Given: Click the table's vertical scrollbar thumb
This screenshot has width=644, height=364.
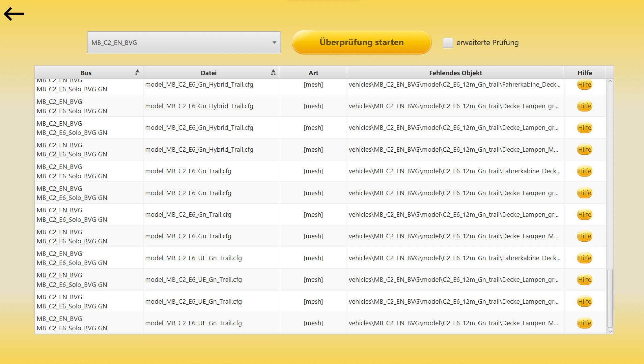Looking at the screenshot, I should tap(610, 298).
